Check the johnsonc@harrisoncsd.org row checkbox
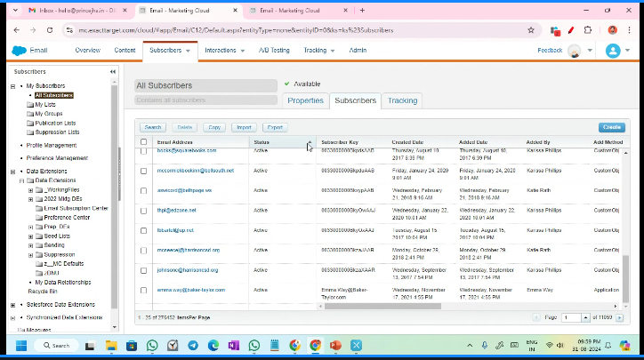 click(143, 270)
